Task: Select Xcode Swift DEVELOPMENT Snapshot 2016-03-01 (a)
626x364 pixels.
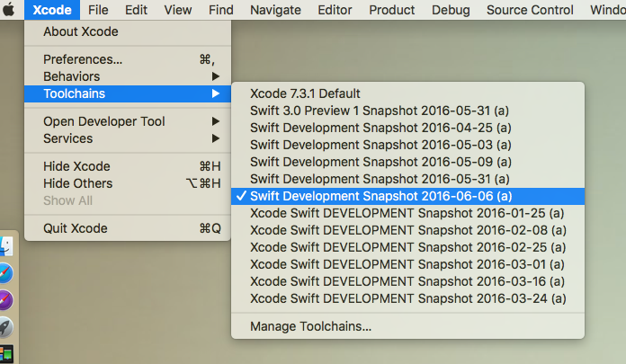Action: click(x=407, y=264)
